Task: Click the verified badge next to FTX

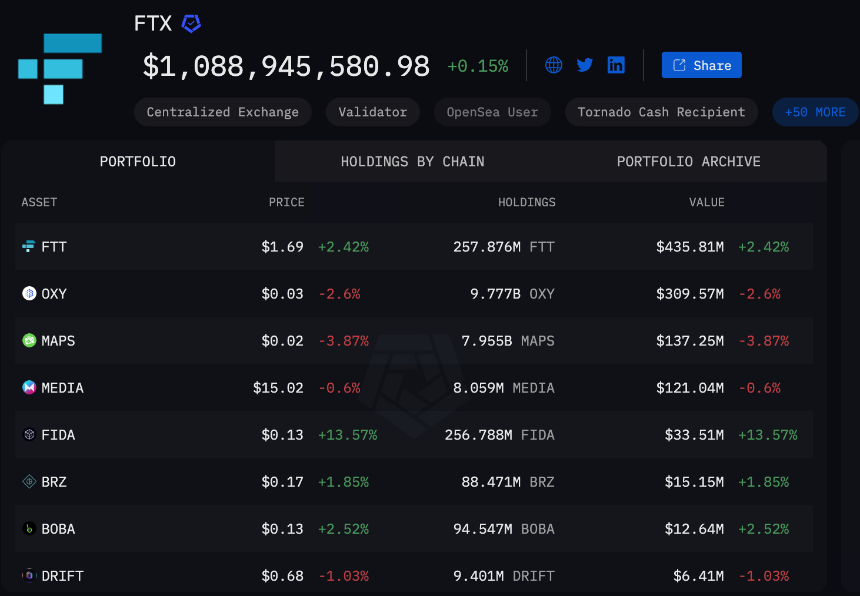Action: [x=191, y=24]
